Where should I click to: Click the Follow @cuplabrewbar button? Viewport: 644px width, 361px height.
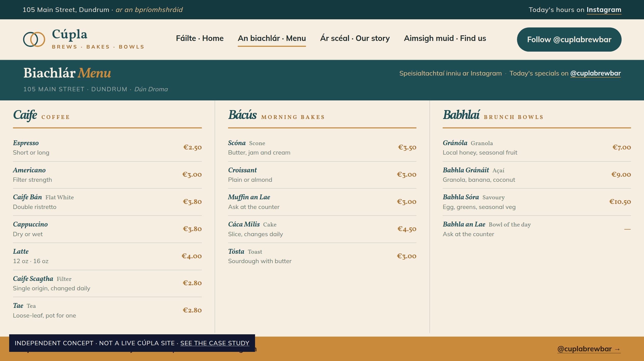569,40
